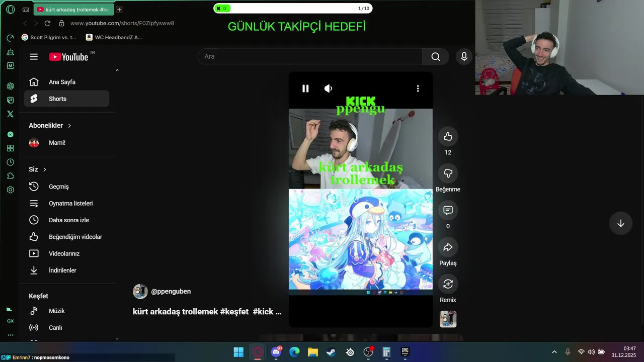The image size is (644, 362).
Task: Switch to the kürt arkadaş trollemek tab
Action: coord(74,10)
